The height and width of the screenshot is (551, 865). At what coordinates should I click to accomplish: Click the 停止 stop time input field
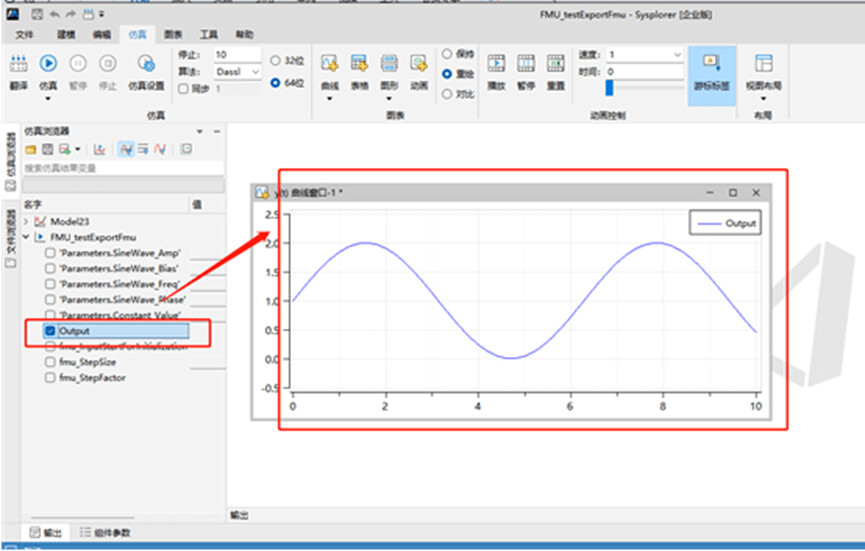(x=237, y=55)
